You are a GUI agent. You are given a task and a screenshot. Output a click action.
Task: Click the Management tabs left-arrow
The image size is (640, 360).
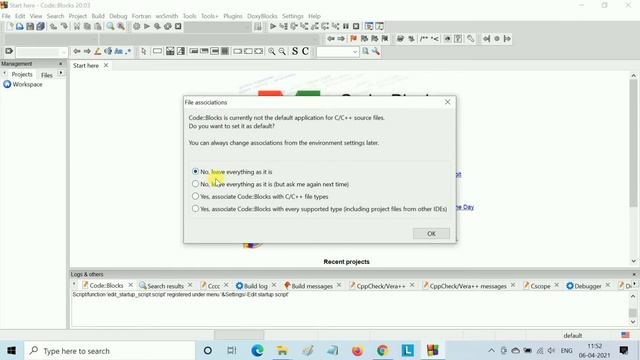coord(4,73)
